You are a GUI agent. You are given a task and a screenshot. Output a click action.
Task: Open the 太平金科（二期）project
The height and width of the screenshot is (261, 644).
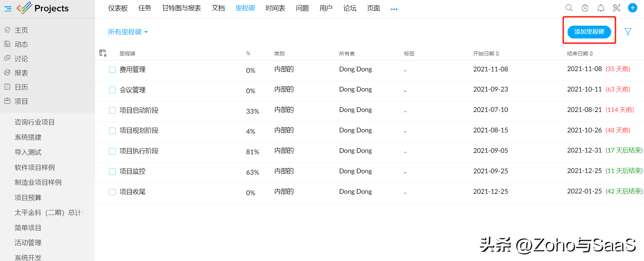49,212
